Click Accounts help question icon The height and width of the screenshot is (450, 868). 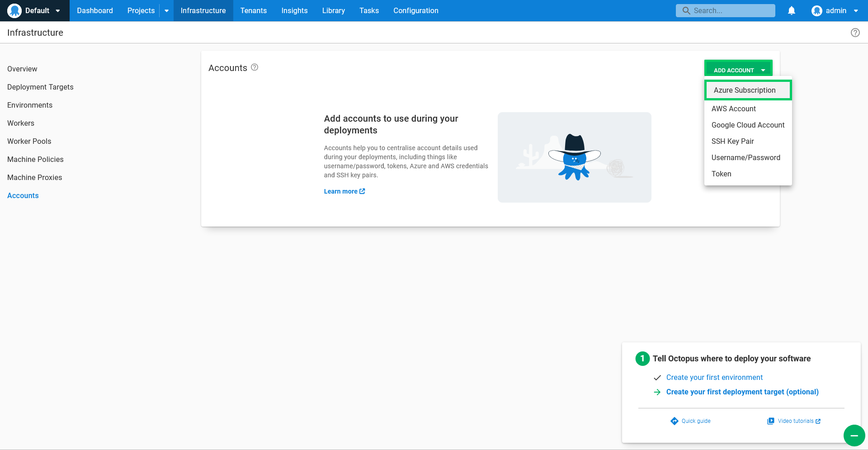click(255, 67)
